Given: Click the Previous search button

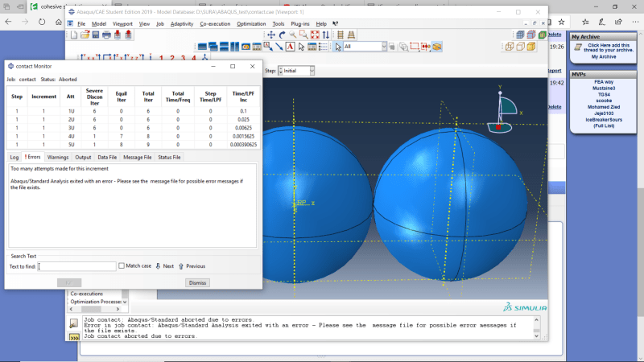Looking at the screenshot, I should click(x=192, y=266).
